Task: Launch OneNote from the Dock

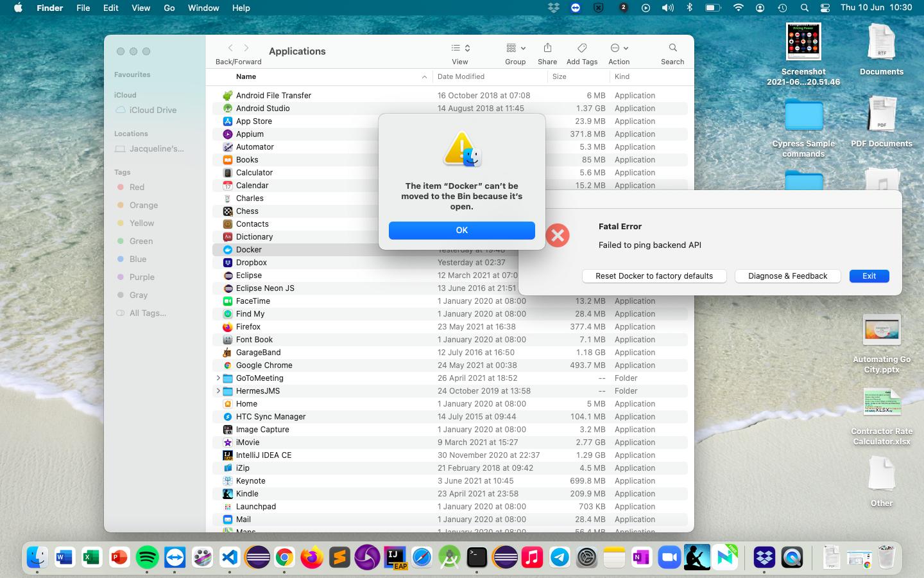Action: (x=642, y=557)
